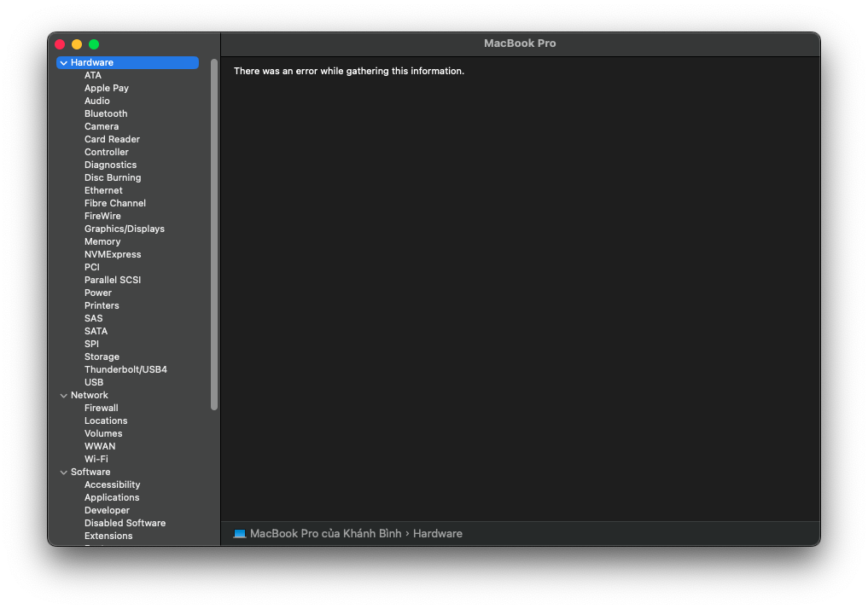
Task: Select Applications under Software
Action: click(112, 497)
